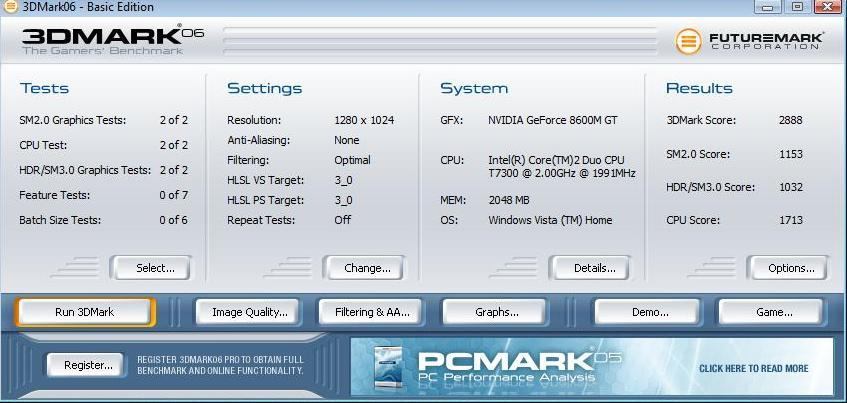This screenshot has width=847, height=403.
Task: Click the Futuremark Corporation logo icon
Action: (688, 42)
